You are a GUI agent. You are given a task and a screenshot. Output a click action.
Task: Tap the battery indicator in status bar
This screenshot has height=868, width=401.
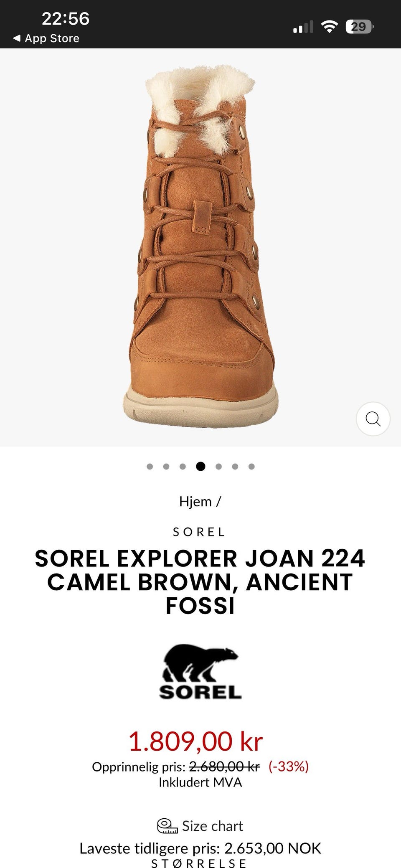coord(360,27)
